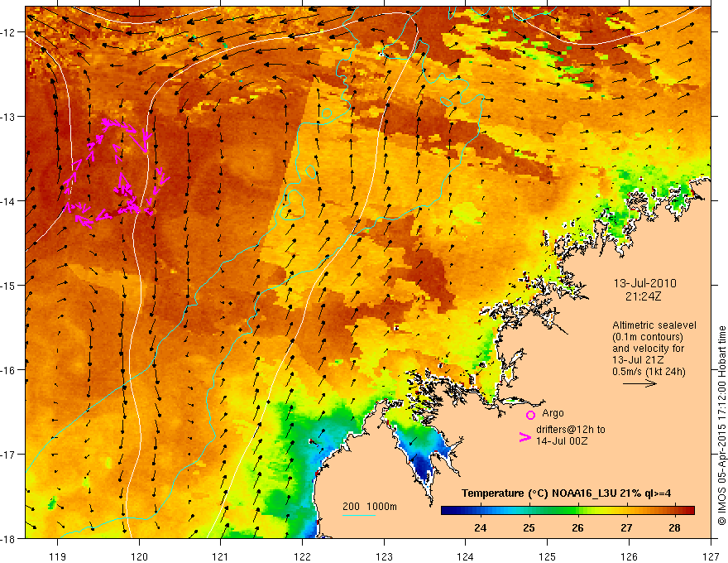
Task: Click the '21:24Z' time label
Action: coord(643,296)
